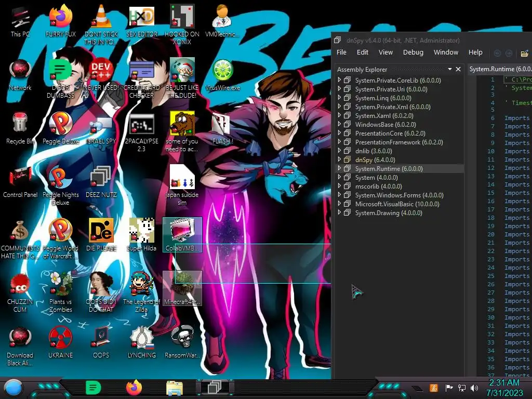Click the active dnSpy taskbar button
The width and height of the screenshot is (532, 399).
(x=215, y=387)
